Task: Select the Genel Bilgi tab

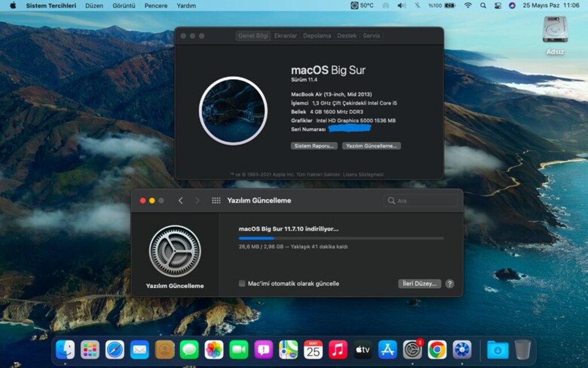Action: pyautogui.click(x=253, y=36)
